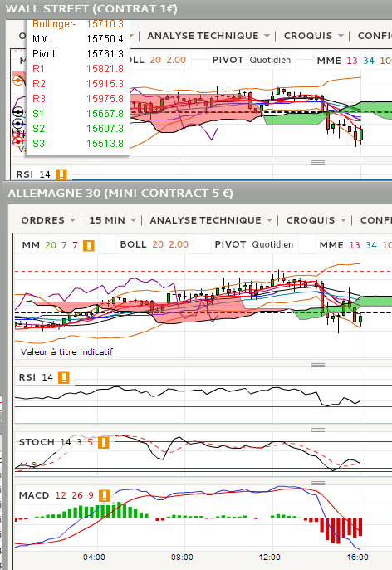The width and height of the screenshot is (392, 570).
Task: Click the panel grip above the MACD panel
Action: [x=318, y=483]
